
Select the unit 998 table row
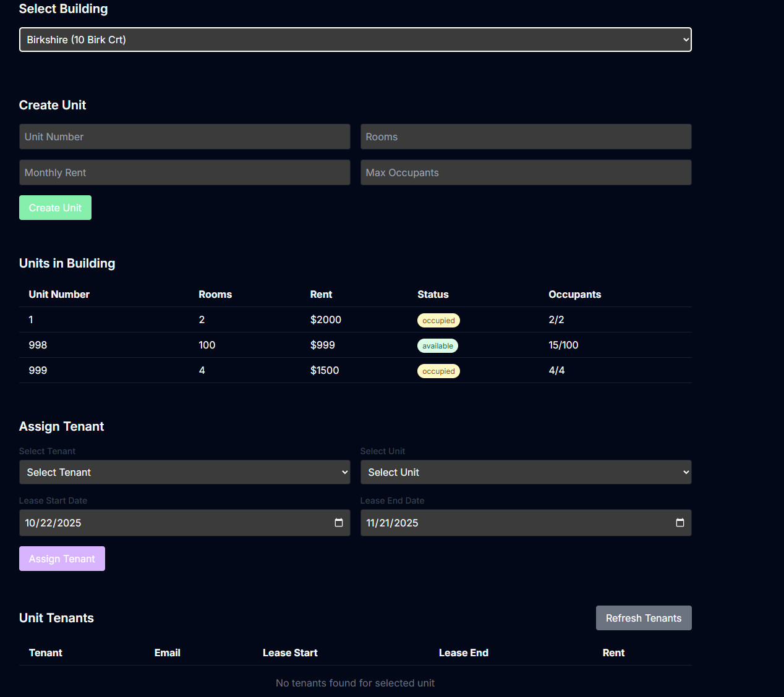[x=355, y=345]
